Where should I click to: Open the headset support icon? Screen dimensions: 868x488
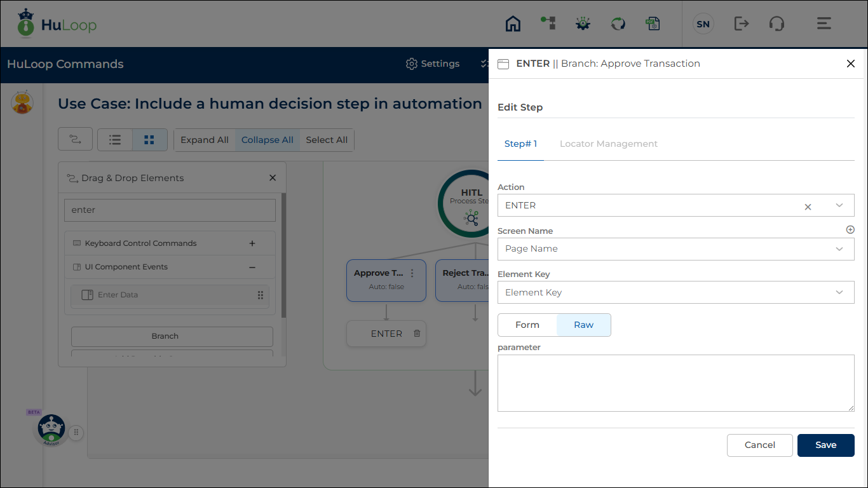(776, 24)
